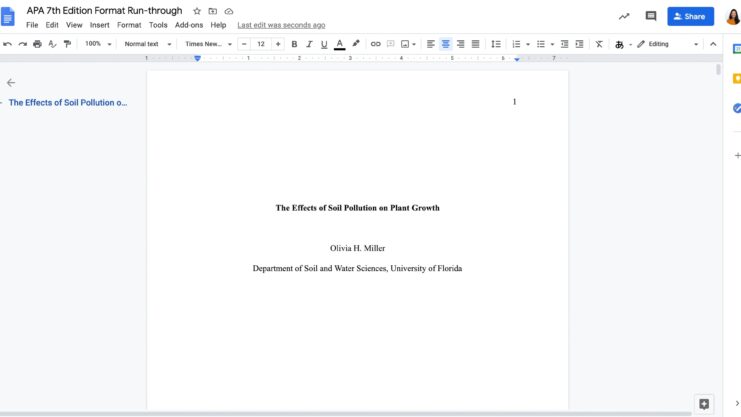Select center alignment
This screenshot has height=417, width=741.
[445, 44]
